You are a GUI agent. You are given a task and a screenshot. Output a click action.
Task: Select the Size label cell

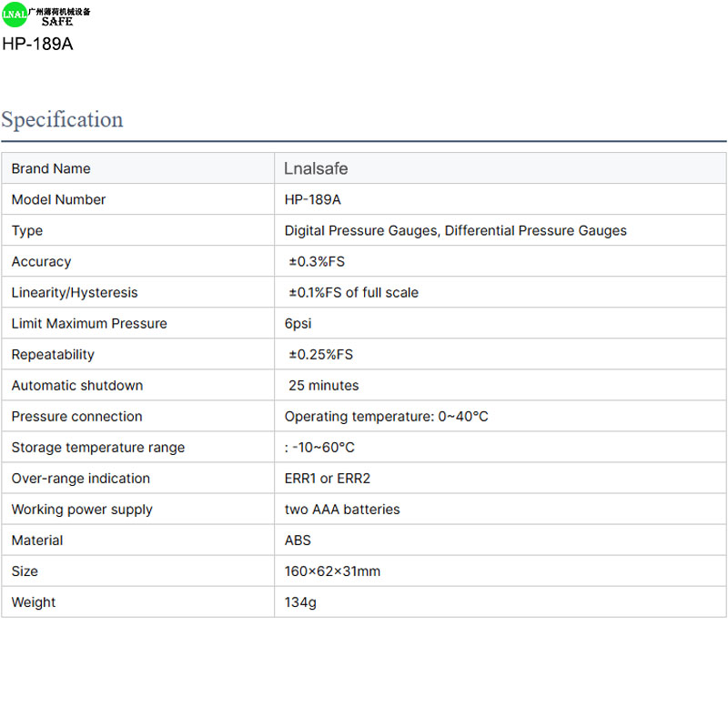(138, 571)
